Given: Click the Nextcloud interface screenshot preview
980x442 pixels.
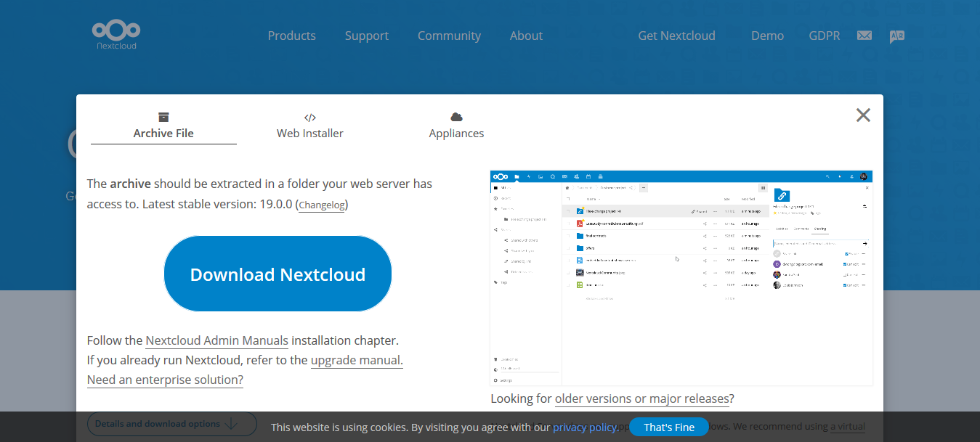Looking at the screenshot, I should 681,277.
